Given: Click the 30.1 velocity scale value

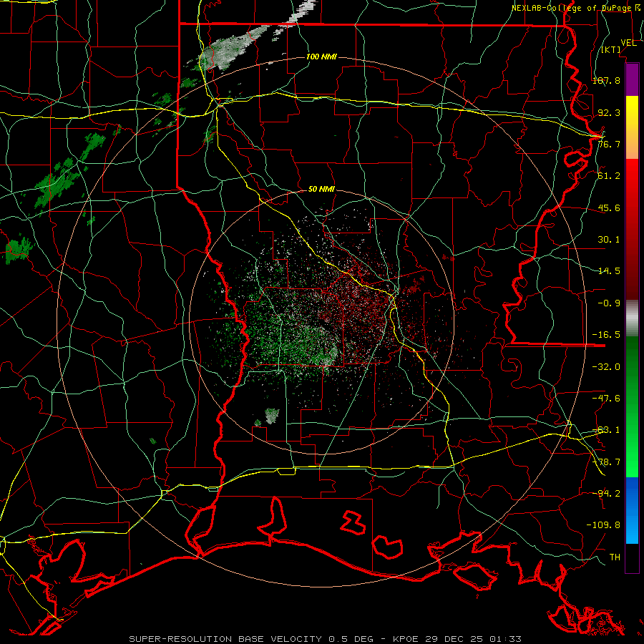Looking at the screenshot, I should click(609, 240).
